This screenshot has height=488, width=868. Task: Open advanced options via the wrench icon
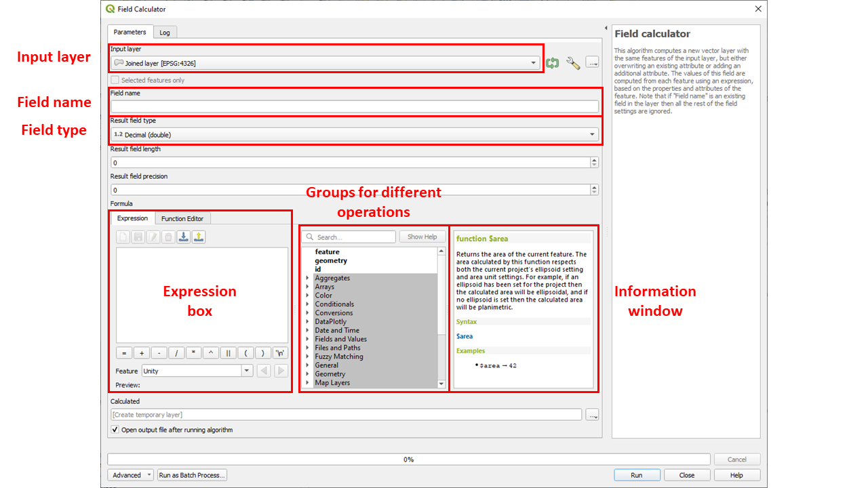coord(573,63)
